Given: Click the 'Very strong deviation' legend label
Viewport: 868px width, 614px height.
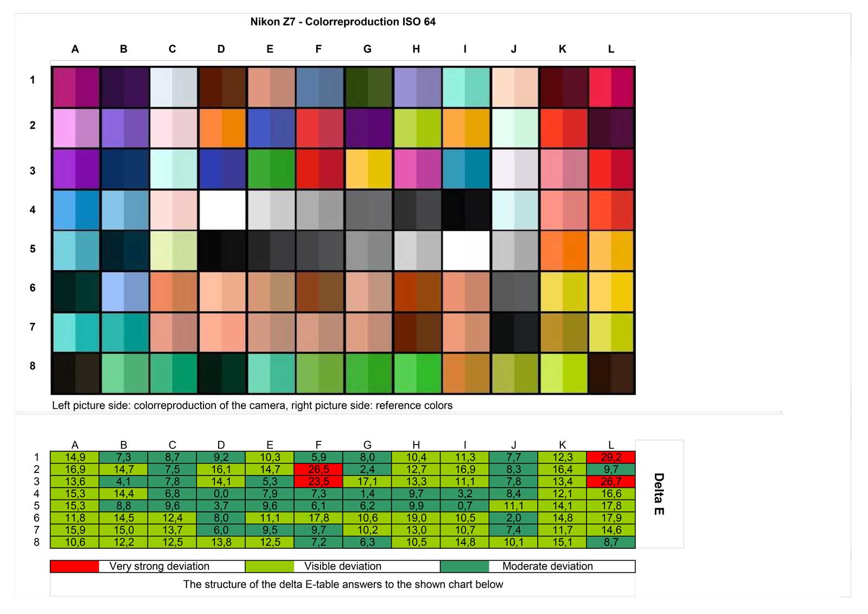Looking at the screenshot, I should (x=159, y=566).
